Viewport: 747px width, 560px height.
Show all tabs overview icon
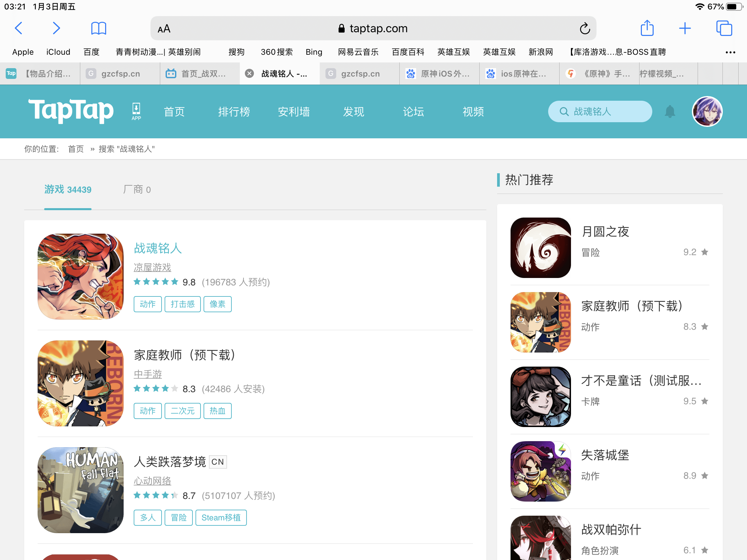coord(724,28)
